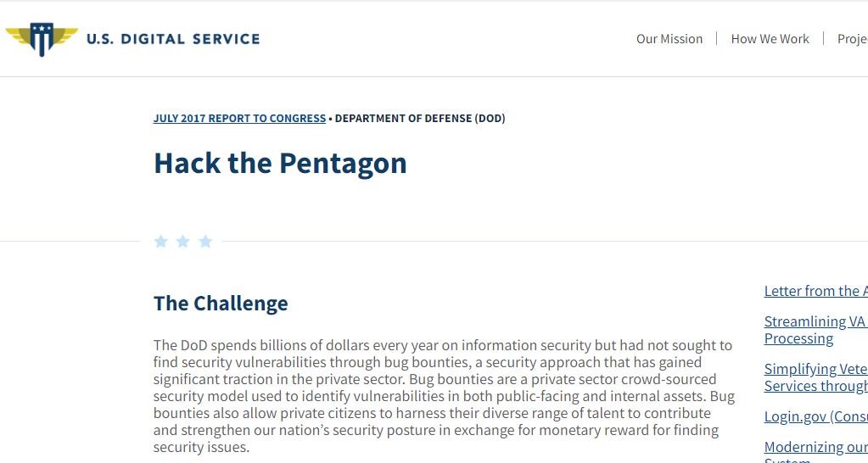The width and height of the screenshot is (868, 463).
Task: Open the Our Mission menu item
Action: coord(669,39)
